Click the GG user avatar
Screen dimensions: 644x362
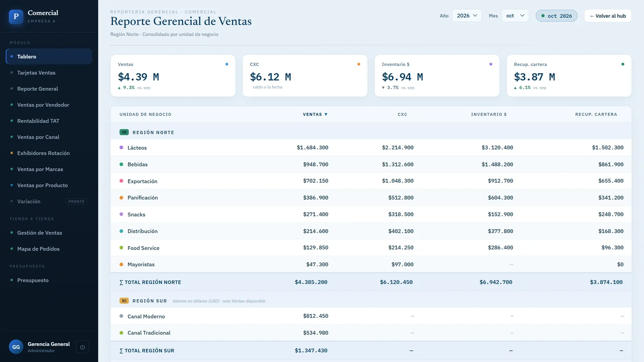pos(16,347)
